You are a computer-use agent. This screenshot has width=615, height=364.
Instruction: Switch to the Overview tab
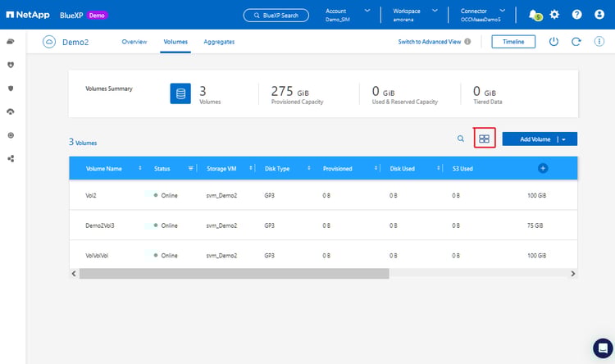134,42
